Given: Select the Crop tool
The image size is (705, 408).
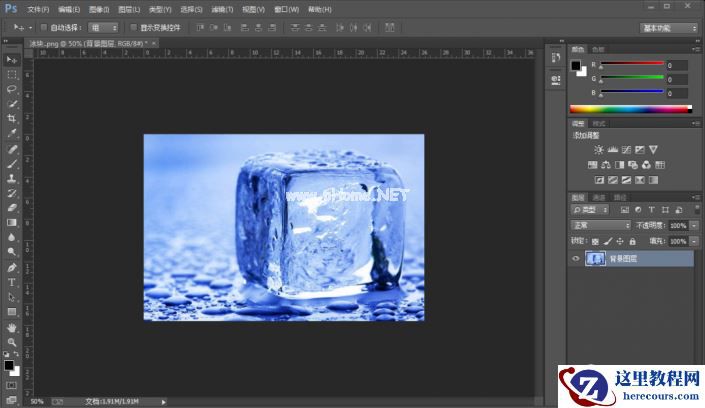Looking at the screenshot, I should point(12,118).
